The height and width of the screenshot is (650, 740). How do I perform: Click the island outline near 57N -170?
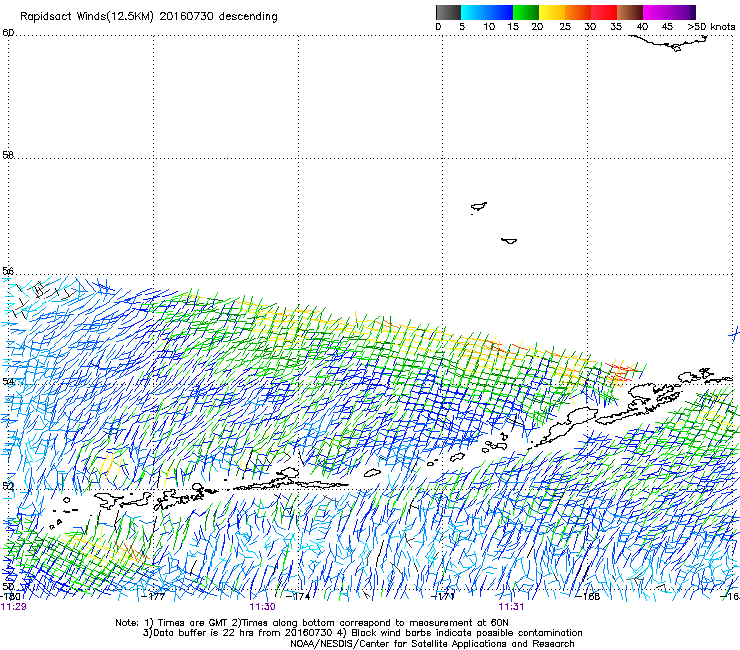479,207
